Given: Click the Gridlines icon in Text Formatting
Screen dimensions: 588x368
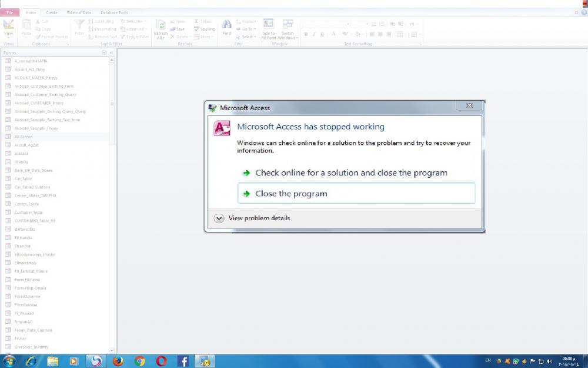Looking at the screenshot, I should 400,34.
